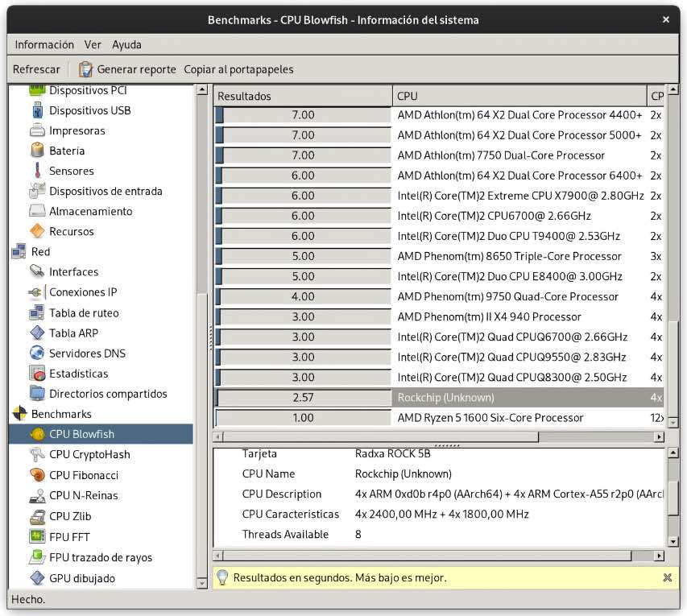This screenshot has width=687, height=616.
Task: Open the Ver menu
Action: point(93,44)
